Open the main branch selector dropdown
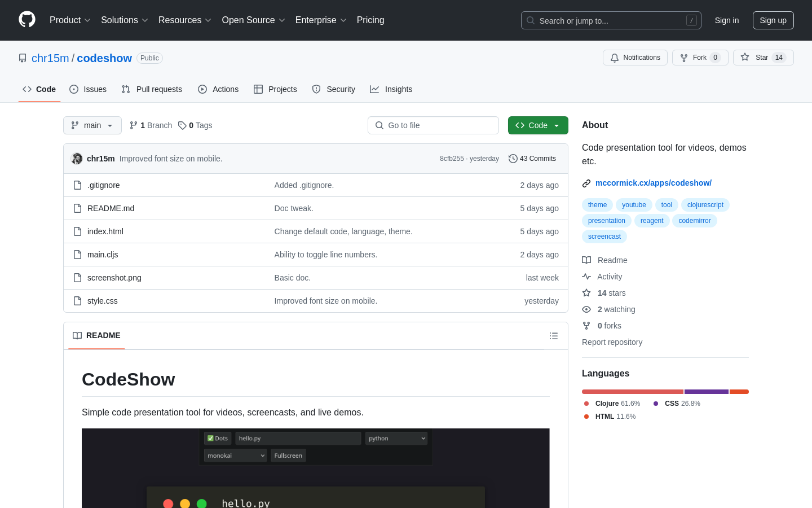 pyautogui.click(x=92, y=125)
